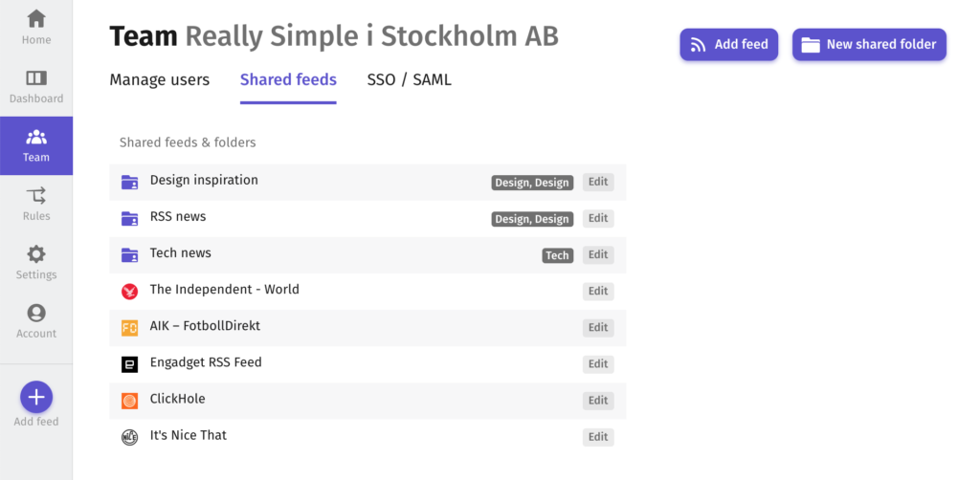Go to Home in the sidebar
The width and height of the screenshot is (980, 480).
(x=36, y=28)
